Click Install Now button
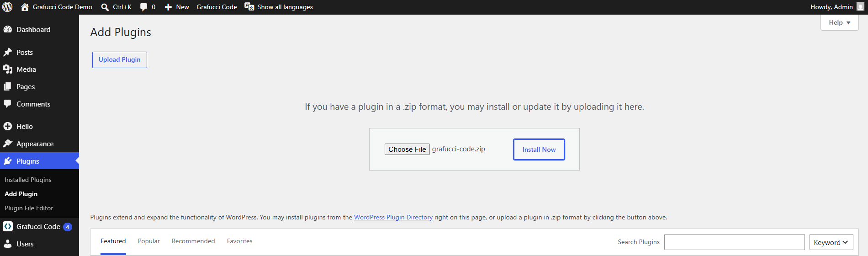This screenshot has height=256, width=868. pos(539,149)
